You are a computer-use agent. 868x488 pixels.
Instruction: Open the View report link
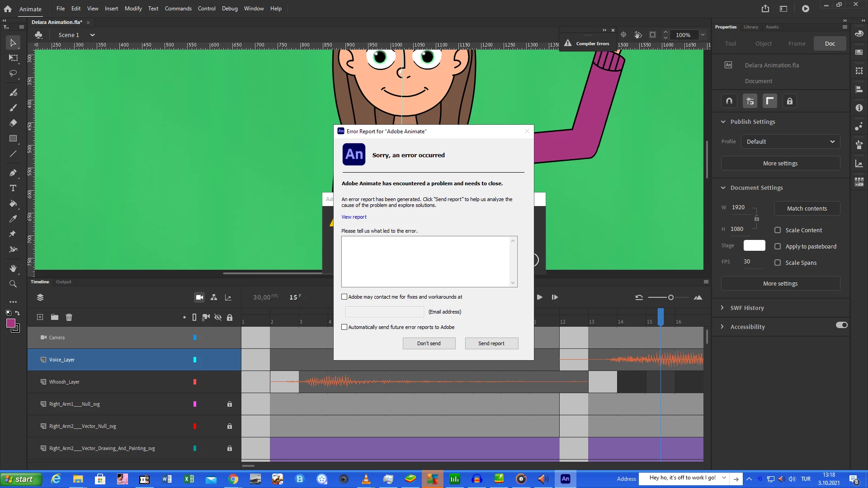point(354,217)
